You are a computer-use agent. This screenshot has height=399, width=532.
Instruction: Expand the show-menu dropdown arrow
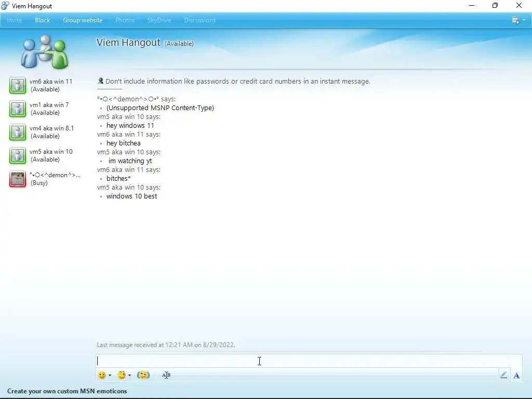[524, 20]
